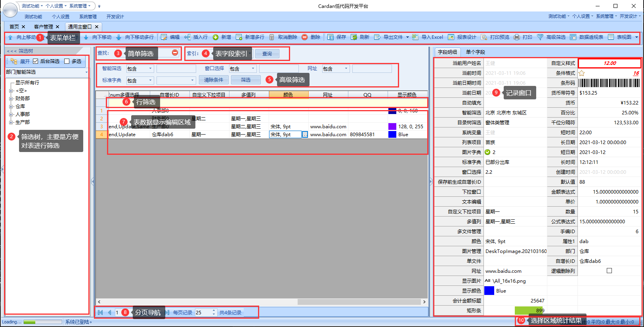644x327 pixels.
Task: Toggle the 后台筛选 checkbox
Action: (36, 61)
